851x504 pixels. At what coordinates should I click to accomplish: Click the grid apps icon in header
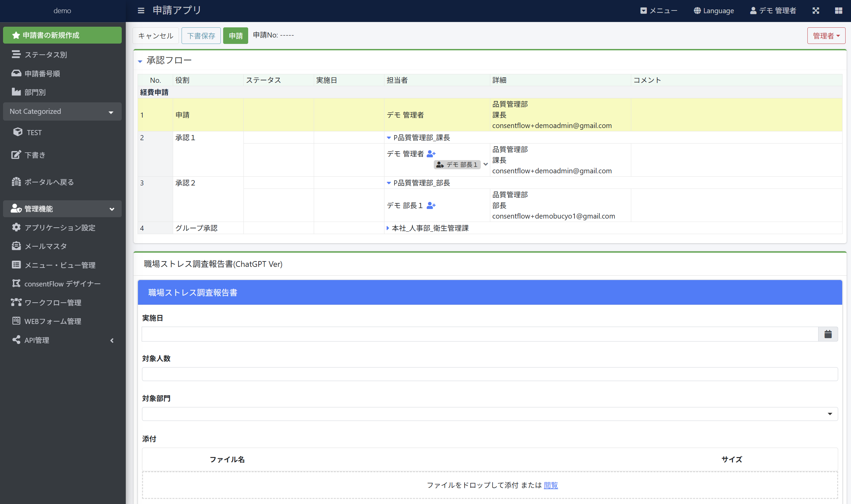(x=838, y=10)
